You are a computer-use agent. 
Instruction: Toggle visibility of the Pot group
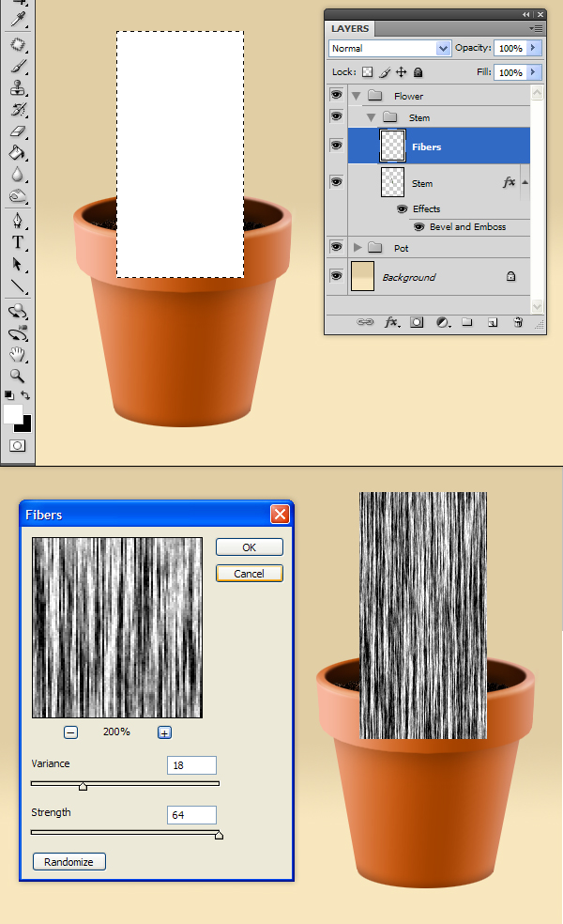click(x=336, y=247)
